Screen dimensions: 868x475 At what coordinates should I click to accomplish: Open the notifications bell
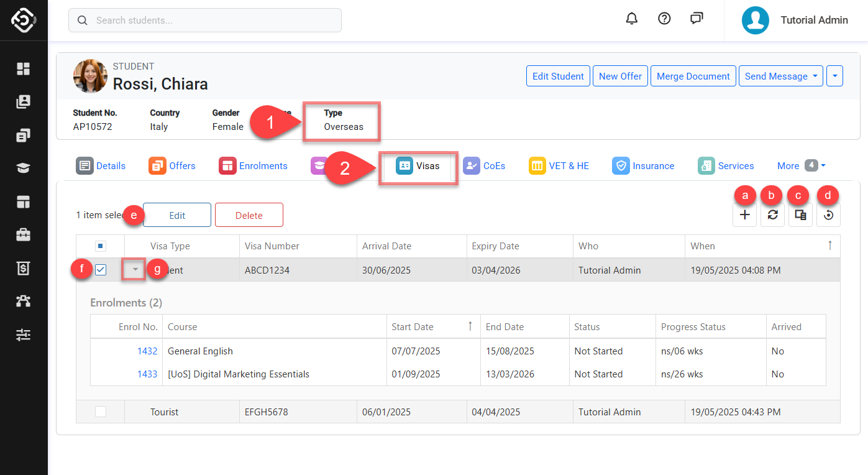coord(632,19)
